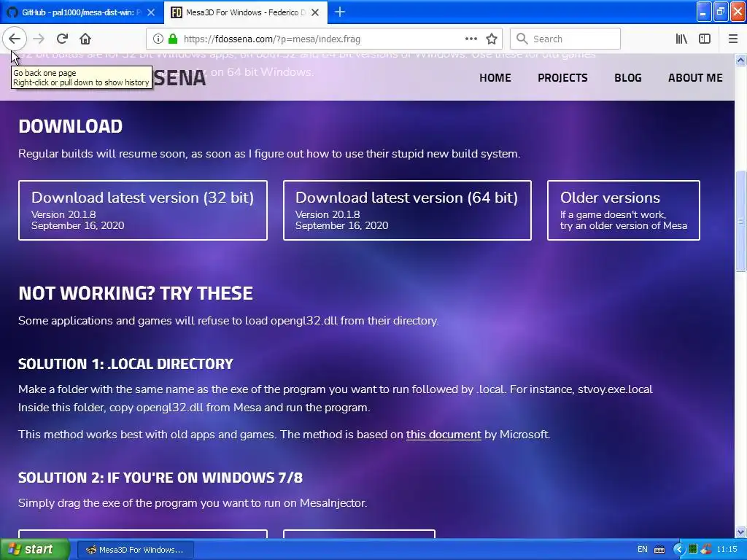747x560 pixels.
Task: Click the 'Regular builds will resume soon' sentence
Action: pyautogui.click(x=269, y=154)
